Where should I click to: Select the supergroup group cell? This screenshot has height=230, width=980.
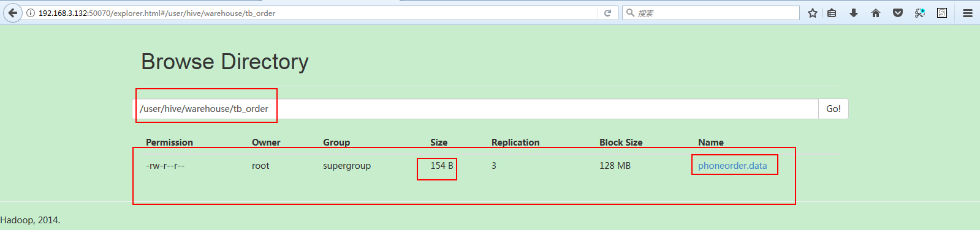point(347,166)
